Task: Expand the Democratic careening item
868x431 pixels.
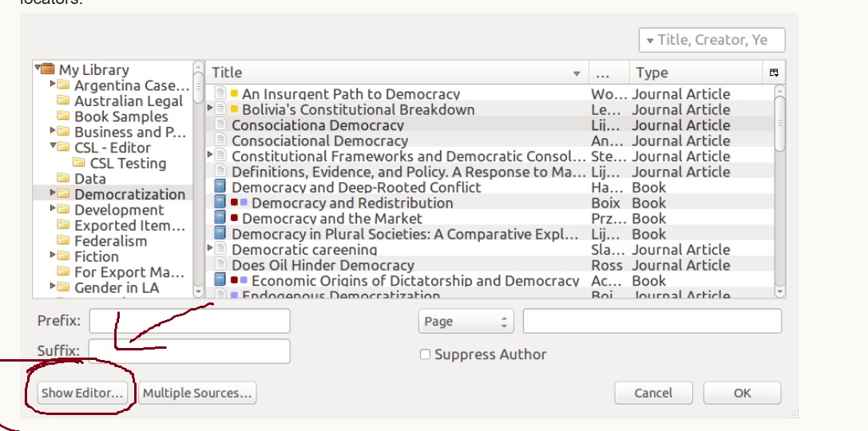Action: (210, 248)
